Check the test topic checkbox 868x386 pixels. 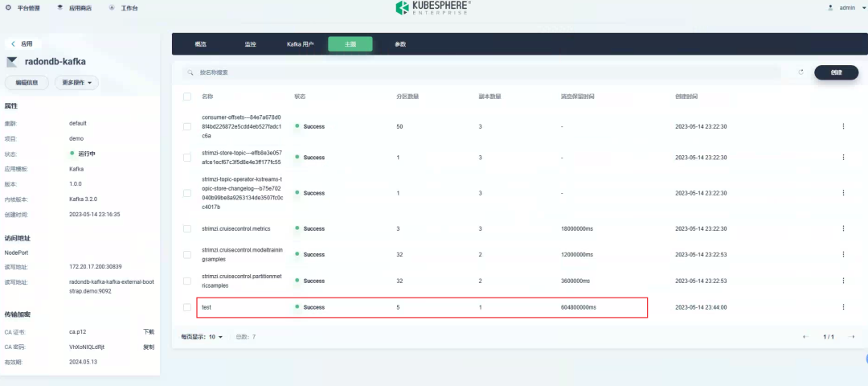[x=187, y=307]
